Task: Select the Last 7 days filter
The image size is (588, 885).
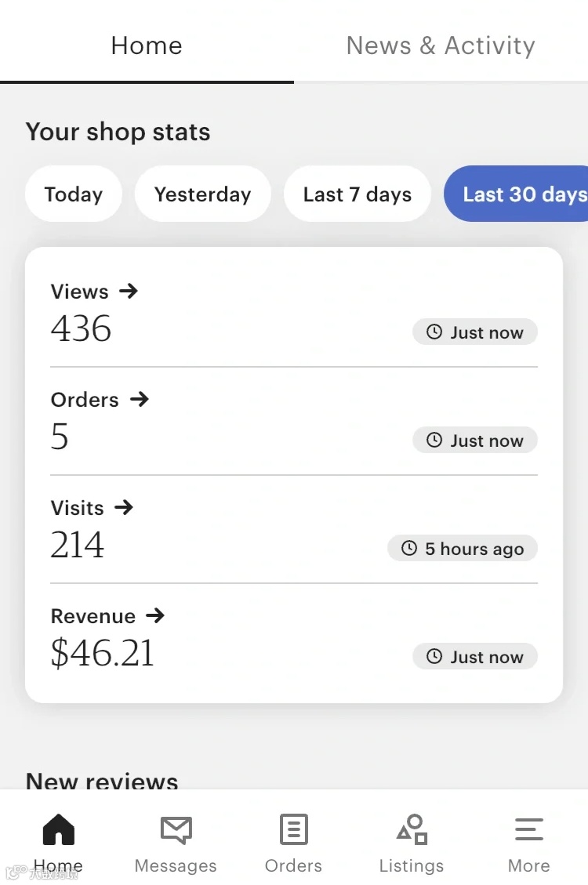Action: coord(357,194)
